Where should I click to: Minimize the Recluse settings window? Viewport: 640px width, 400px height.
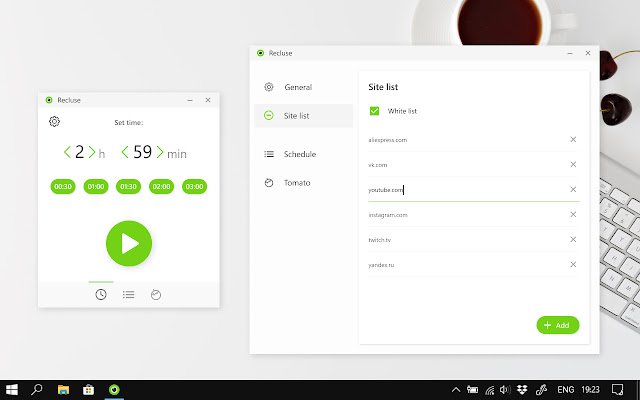pos(570,53)
